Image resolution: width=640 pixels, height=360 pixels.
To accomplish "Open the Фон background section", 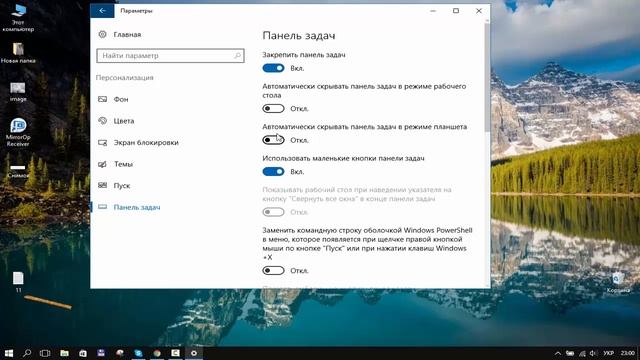I will tap(121, 99).
